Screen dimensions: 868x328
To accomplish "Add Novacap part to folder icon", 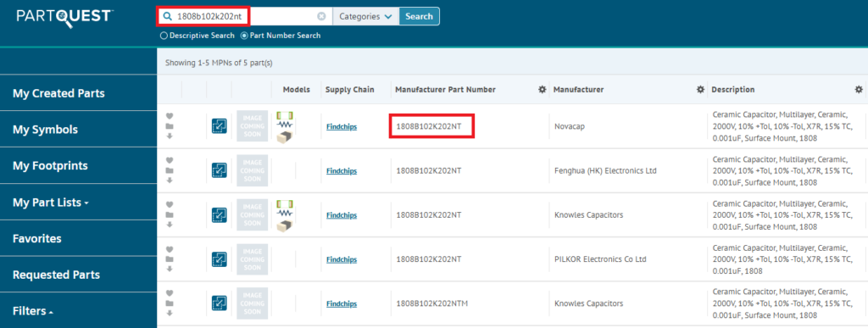I will pyautogui.click(x=170, y=126).
